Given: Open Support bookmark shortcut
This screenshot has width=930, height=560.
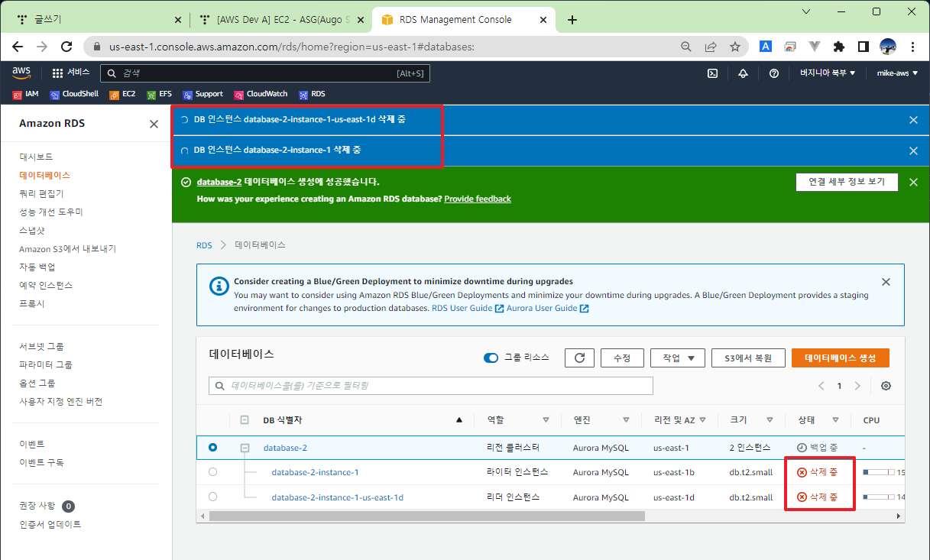Looking at the screenshot, I should pyautogui.click(x=203, y=94).
